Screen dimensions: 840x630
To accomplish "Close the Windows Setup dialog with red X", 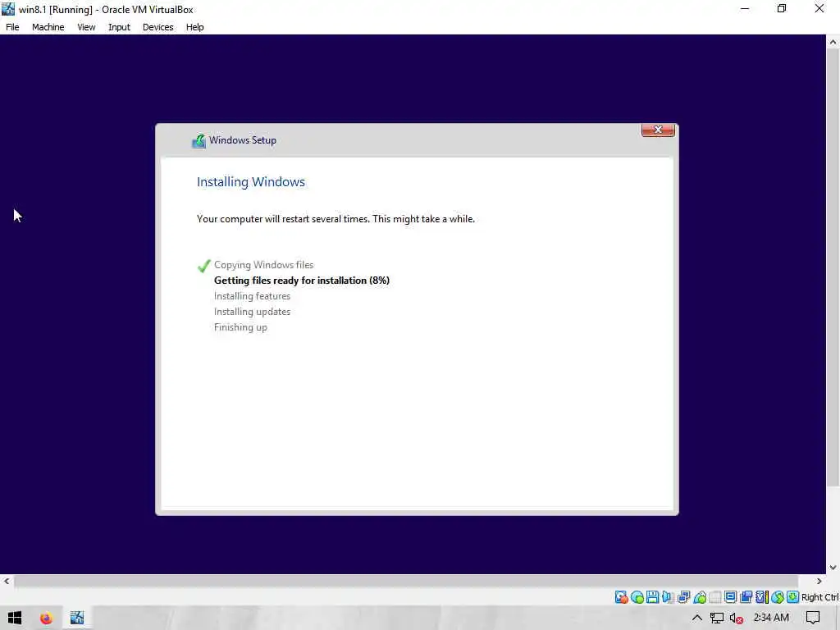I will tap(658, 130).
